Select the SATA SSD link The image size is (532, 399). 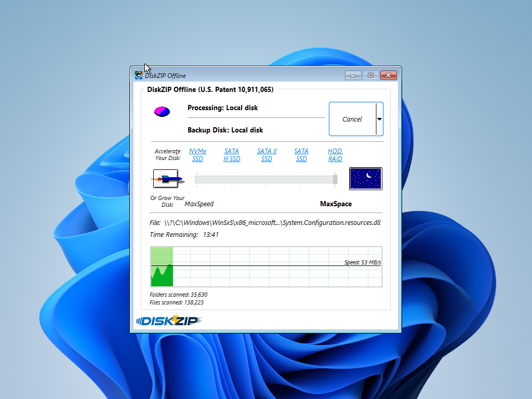click(x=301, y=155)
